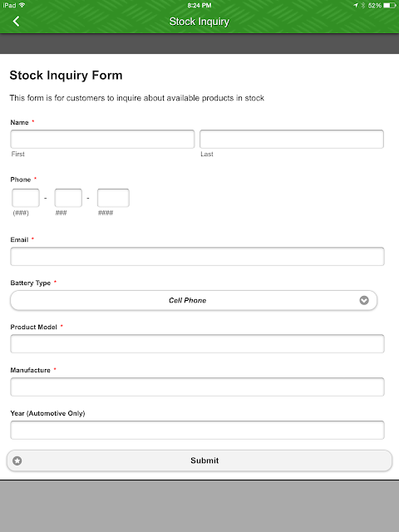Tap the 8:24 PM clock in status bar

[x=199, y=5]
